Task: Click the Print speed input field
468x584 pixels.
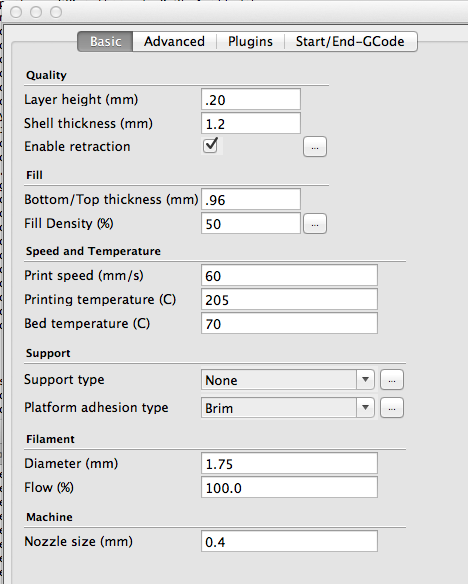Action: tap(289, 275)
